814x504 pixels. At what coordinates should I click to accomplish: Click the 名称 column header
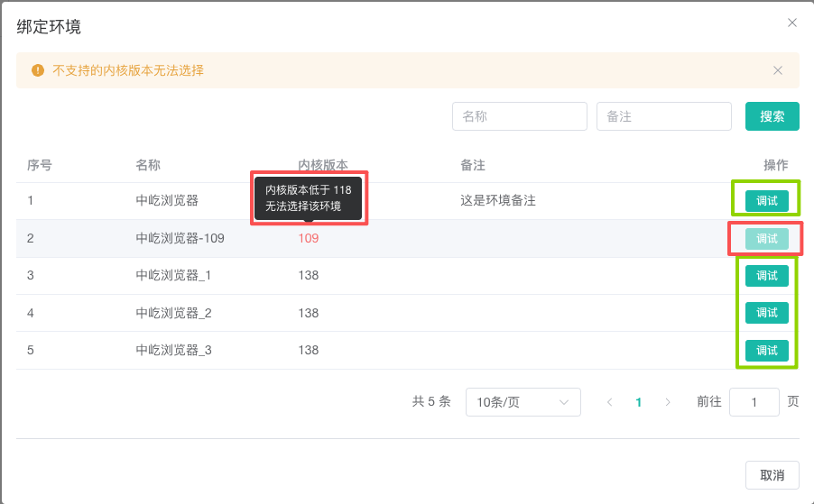(x=148, y=165)
